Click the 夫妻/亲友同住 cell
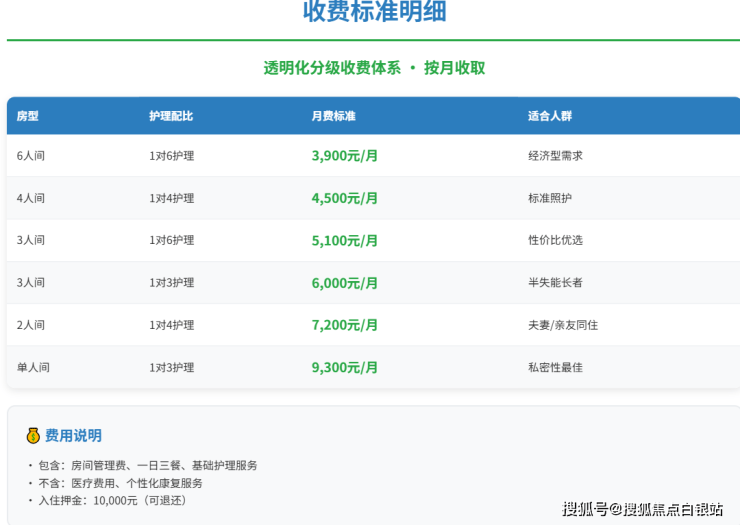Screen dimensions: 740x525 coord(563,325)
